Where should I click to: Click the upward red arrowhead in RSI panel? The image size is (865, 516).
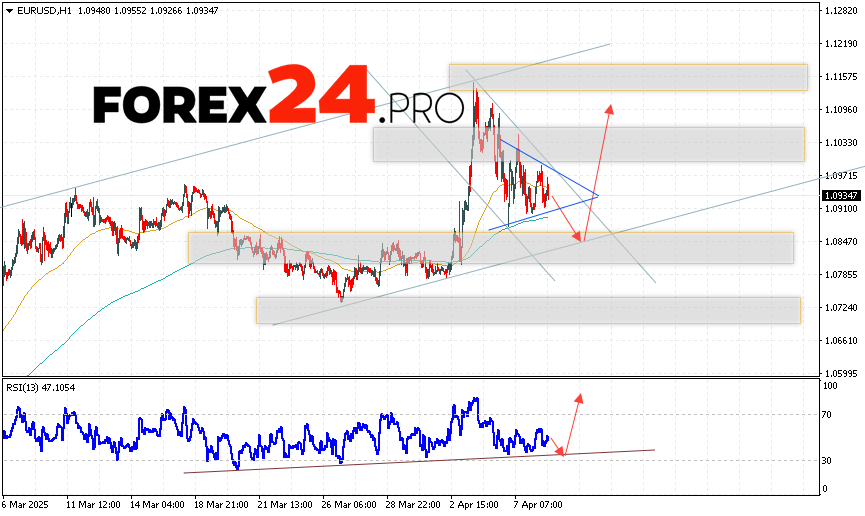[579, 398]
